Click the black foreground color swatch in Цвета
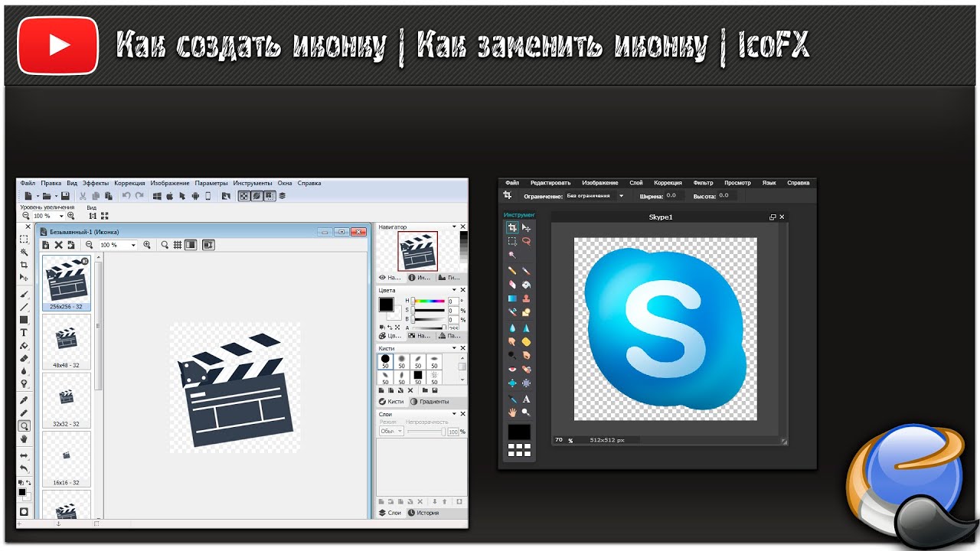This screenshot has width=980, height=551. 387,305
